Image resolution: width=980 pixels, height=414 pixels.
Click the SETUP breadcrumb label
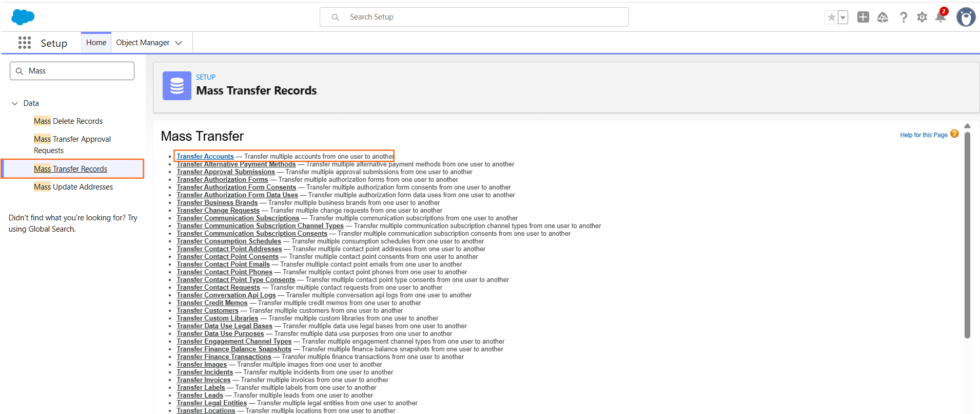click(x=206, y=77)
